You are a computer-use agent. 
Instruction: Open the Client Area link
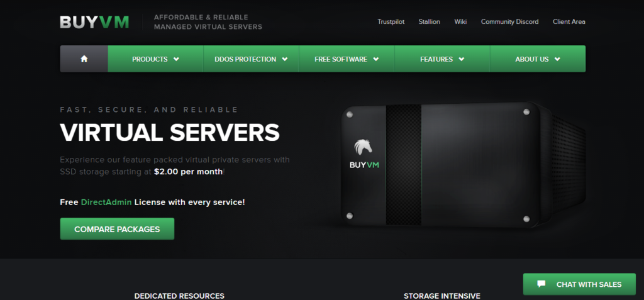(x=569, y=22)
